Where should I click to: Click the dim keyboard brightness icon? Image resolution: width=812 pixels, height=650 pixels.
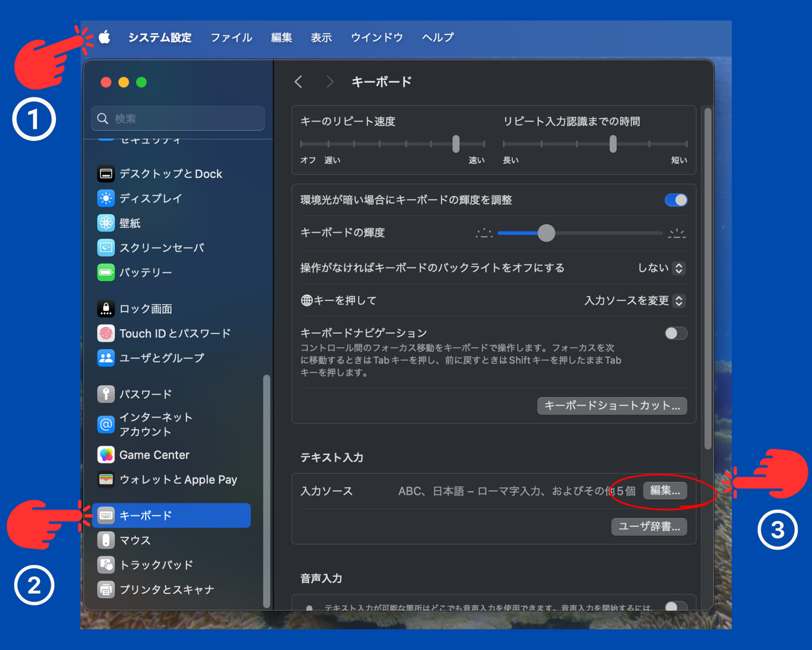click(x=484, y=233)
